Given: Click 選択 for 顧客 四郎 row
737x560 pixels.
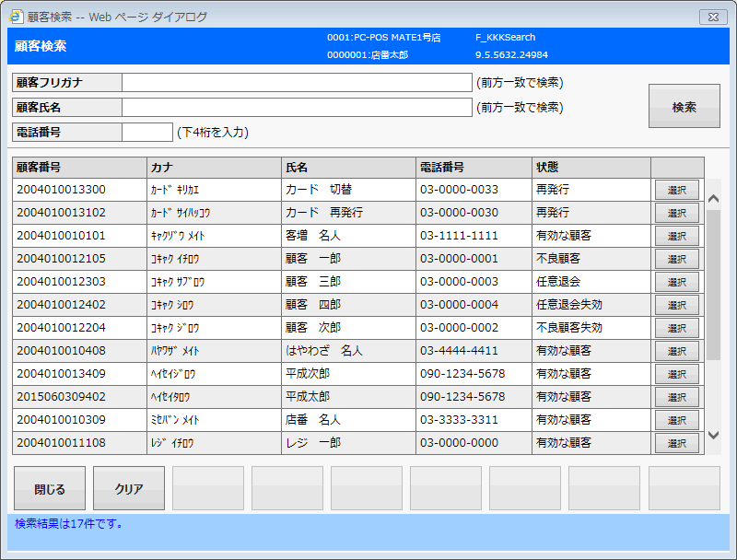Looking at the screenshot, I should (677, 305).
